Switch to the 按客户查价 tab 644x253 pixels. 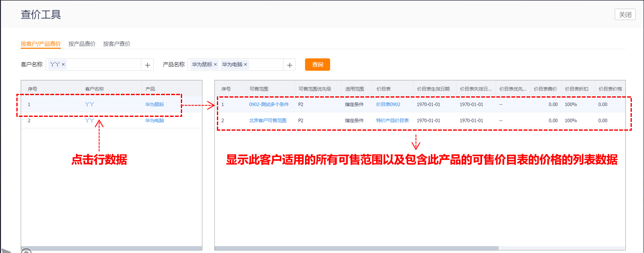click(x=117, y=44)
